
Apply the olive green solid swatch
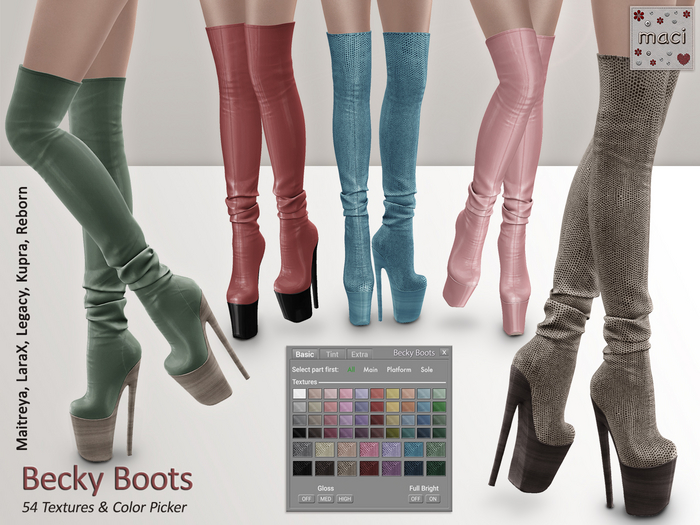(x=393, y=433)
